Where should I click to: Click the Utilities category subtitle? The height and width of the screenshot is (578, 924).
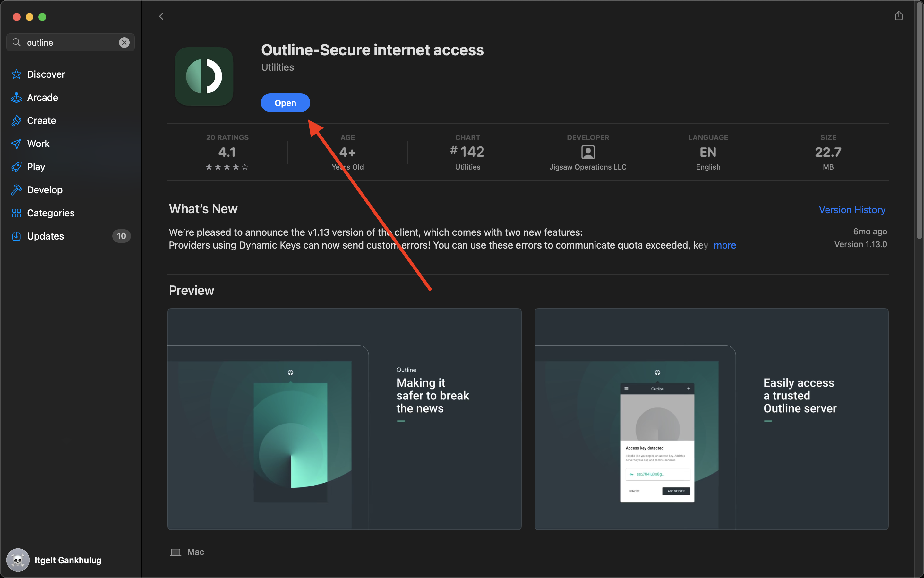[277, 67]
